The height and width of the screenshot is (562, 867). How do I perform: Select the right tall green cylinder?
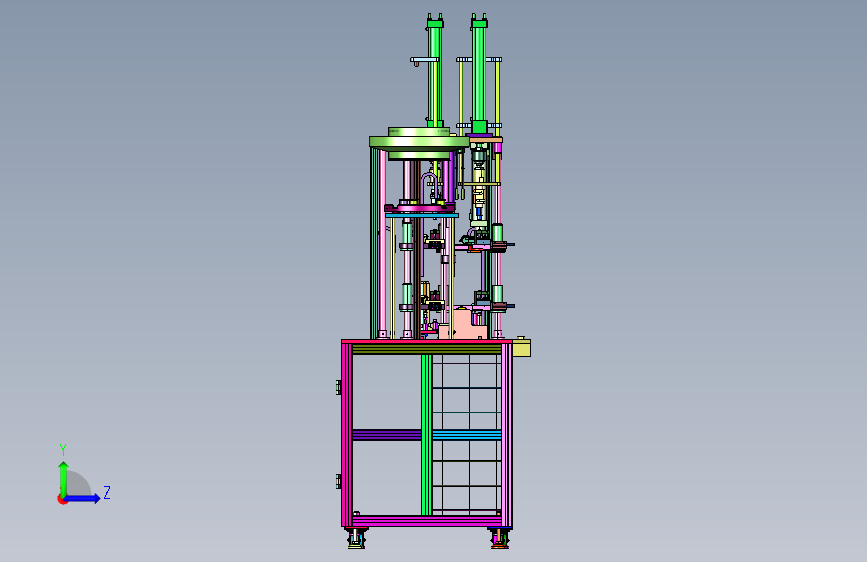tap(479, 73)
